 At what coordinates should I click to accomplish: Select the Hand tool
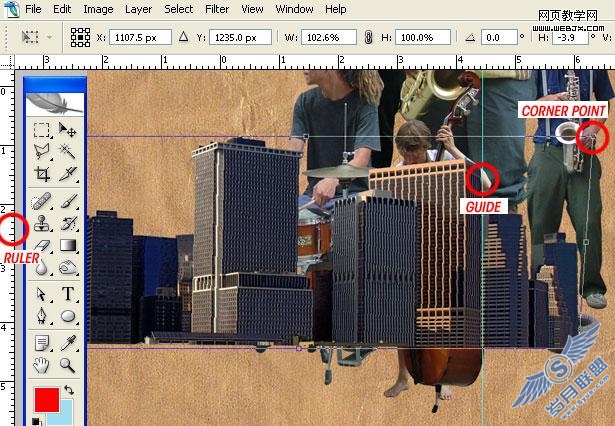click(x=42, y=366)
